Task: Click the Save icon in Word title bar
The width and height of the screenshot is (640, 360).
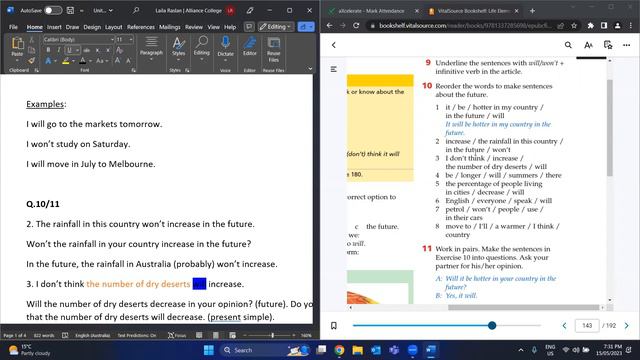Action: click(x=70, y=11)
